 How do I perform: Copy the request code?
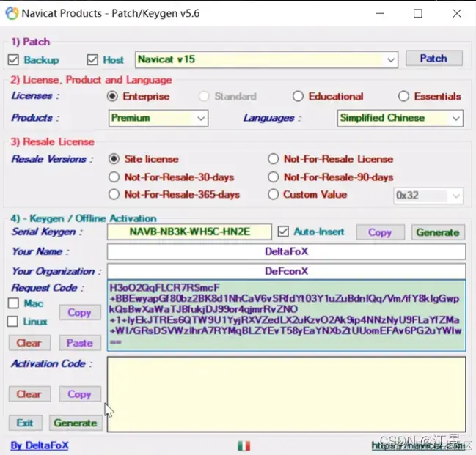[x=80, y=312]
